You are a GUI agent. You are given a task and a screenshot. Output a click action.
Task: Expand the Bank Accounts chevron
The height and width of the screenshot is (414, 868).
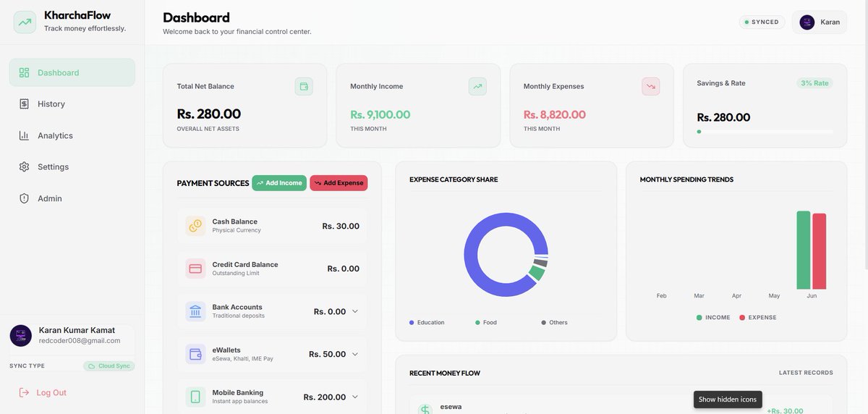click(354, 311)
